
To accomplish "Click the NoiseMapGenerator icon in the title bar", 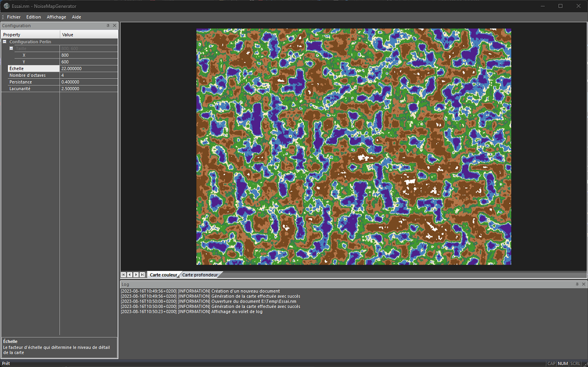I will [6, 6].
